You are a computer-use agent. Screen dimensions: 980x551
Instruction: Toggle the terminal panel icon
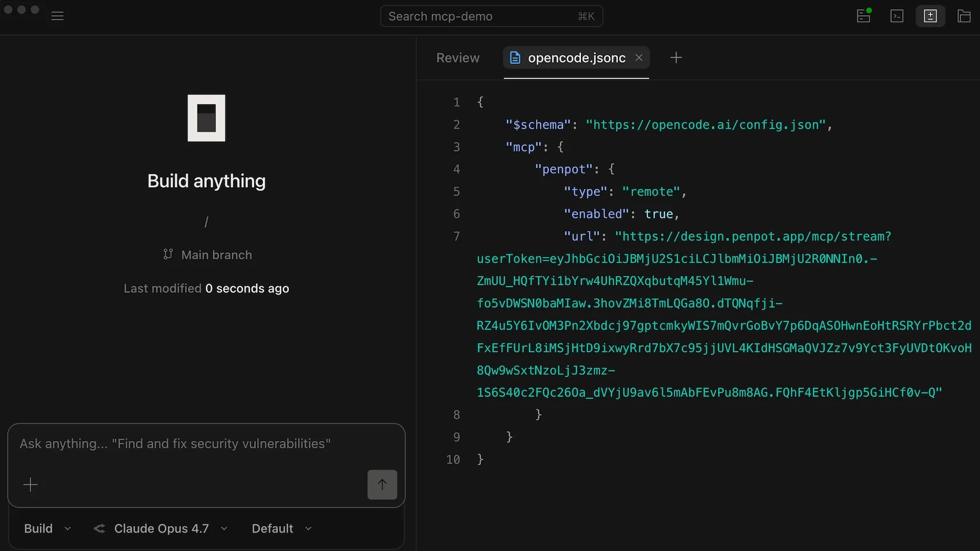coord(897,16)
